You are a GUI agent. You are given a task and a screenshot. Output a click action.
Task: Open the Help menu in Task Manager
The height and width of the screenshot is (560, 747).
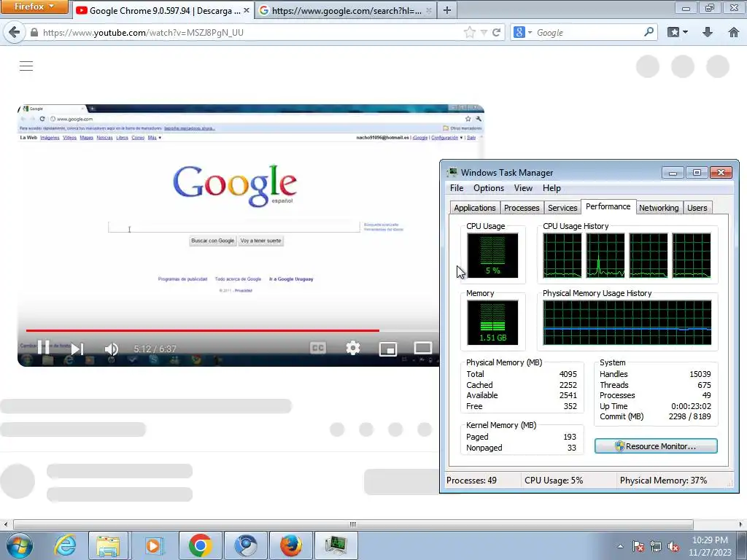pyautogui.click(x=551, y=188)
